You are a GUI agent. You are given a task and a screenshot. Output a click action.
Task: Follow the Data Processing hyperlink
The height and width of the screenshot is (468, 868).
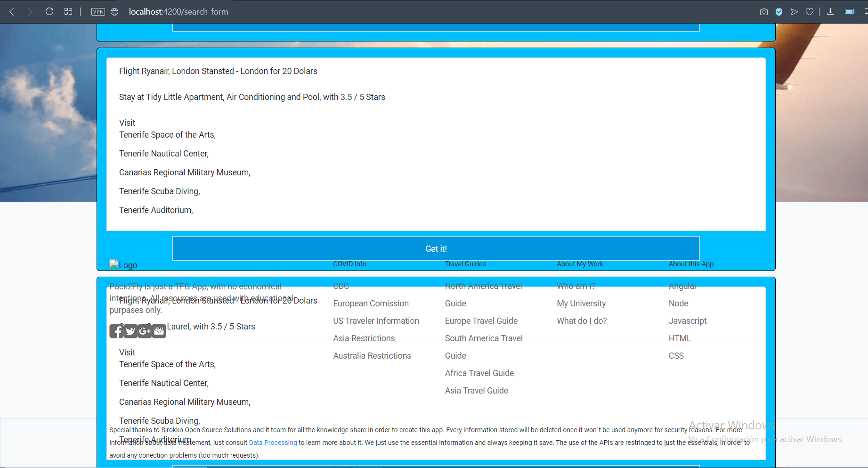[273, 443]
